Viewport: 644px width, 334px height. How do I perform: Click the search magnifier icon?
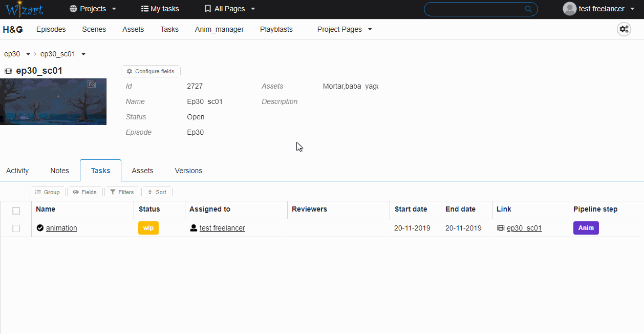tap(528, 9)
